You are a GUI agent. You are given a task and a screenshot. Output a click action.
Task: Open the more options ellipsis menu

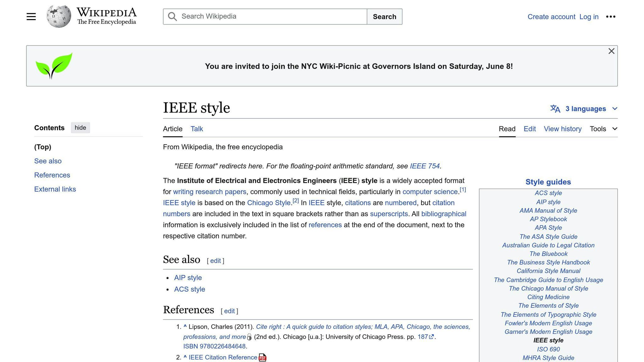[x=611, y=16]
